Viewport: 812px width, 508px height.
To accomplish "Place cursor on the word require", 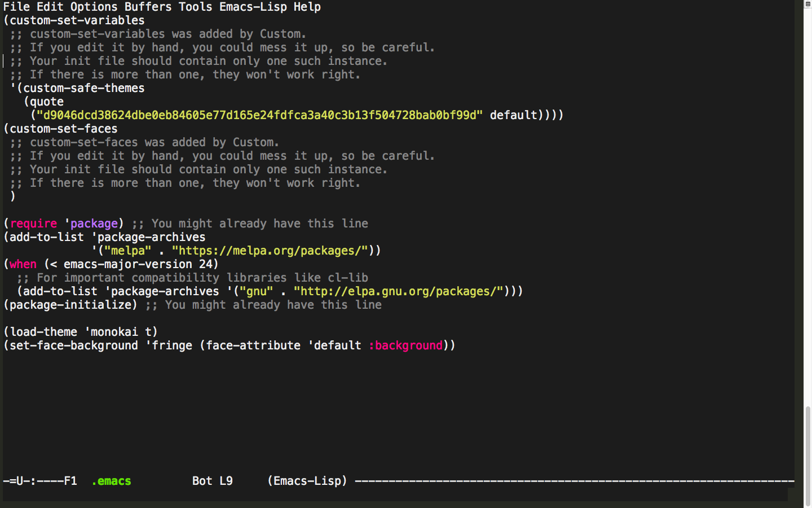I will pyautogui.click(x=34, y=224).
